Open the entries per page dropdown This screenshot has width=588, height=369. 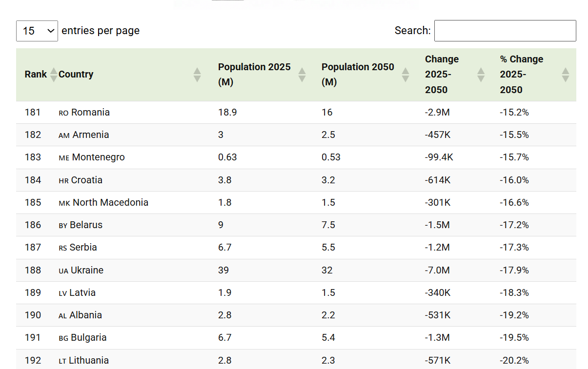[37, 31]
